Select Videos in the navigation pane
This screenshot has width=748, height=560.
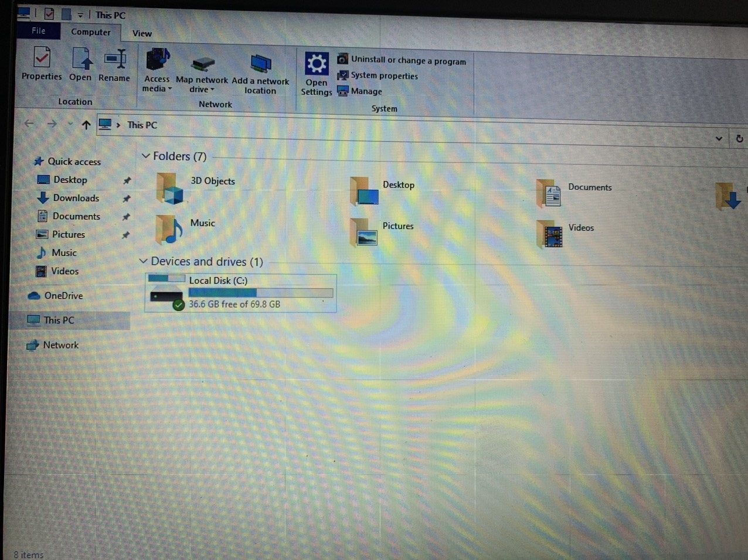pos(57,271)
